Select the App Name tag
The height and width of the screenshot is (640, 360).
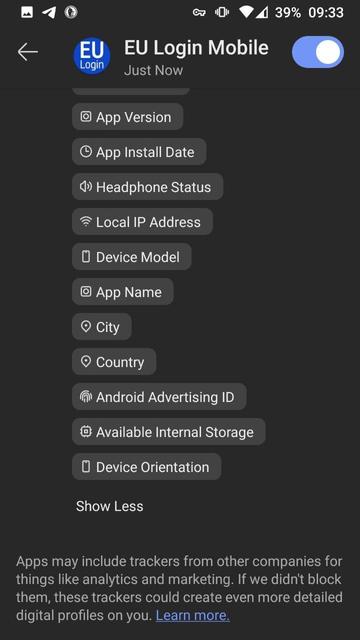pos(123,292)
